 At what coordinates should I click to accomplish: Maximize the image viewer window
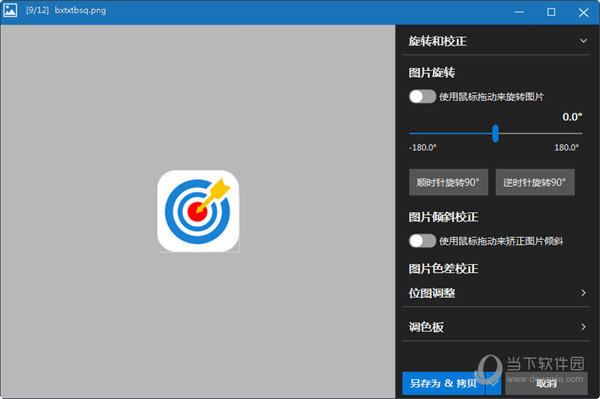(551, 12)
